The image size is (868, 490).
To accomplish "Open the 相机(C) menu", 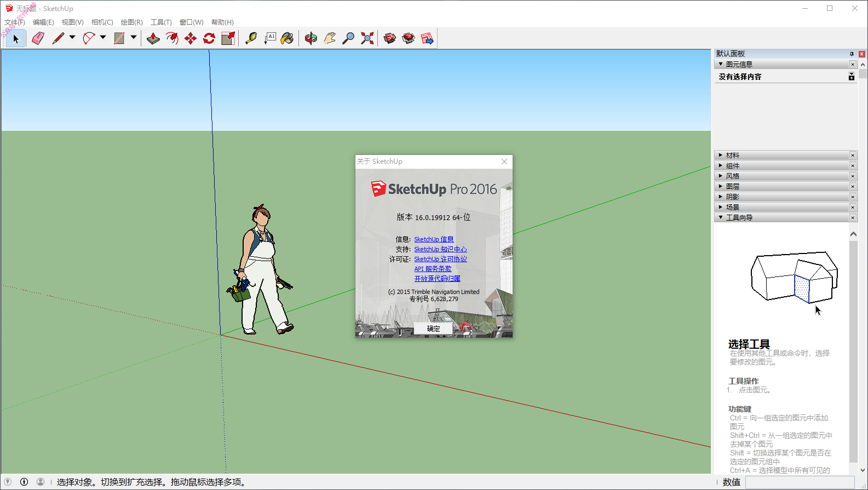I will pos(102,22).
